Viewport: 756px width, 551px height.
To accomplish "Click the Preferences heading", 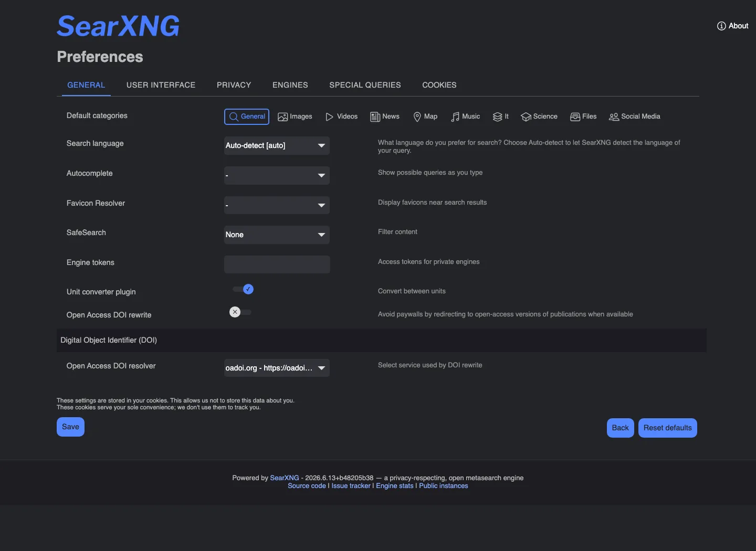I will (x=100, y=57).
